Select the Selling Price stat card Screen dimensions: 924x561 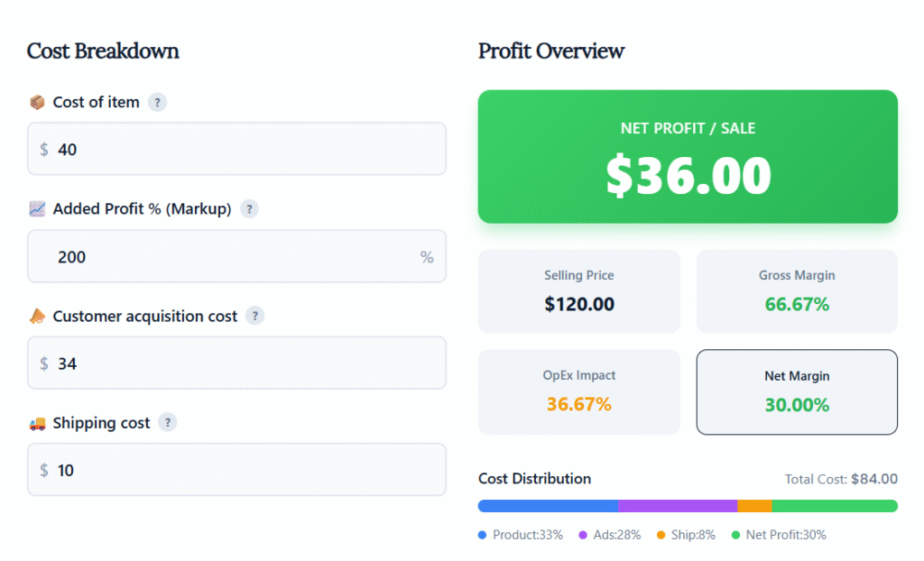click(x=578, y=291)
